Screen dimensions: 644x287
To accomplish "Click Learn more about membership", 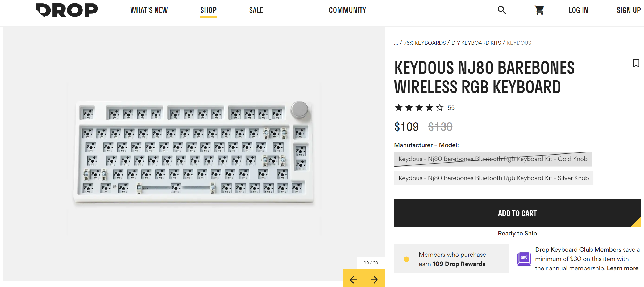I will pyautogui.click(x=622, y=268).
